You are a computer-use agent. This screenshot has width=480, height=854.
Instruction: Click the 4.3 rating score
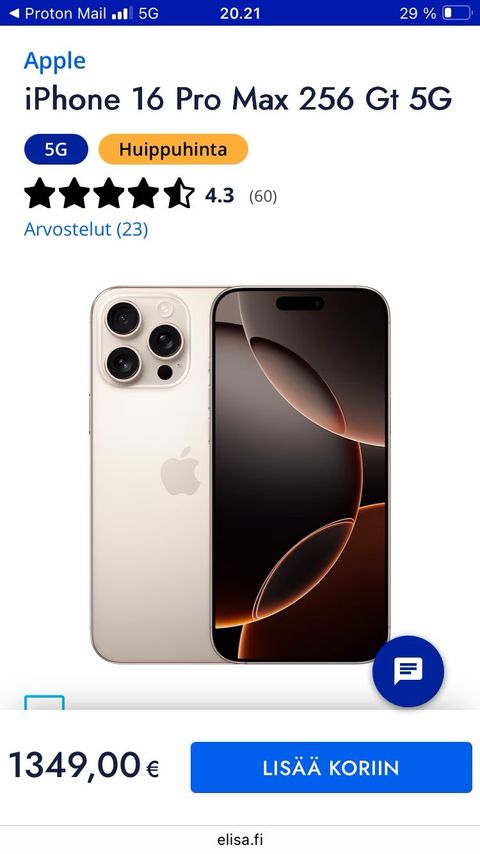pyautogui.click(x=220, y=196)
